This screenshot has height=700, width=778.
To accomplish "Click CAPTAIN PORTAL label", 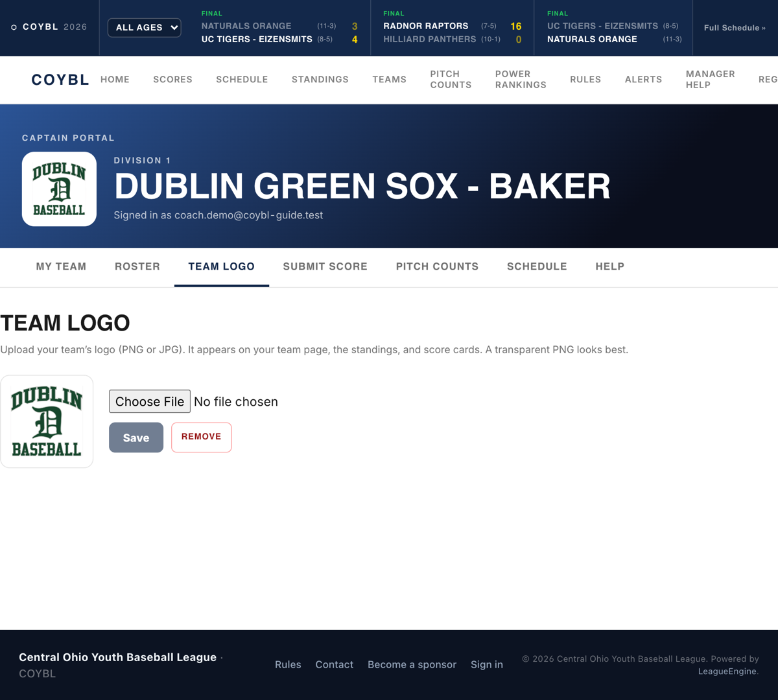I will (68, 138).
